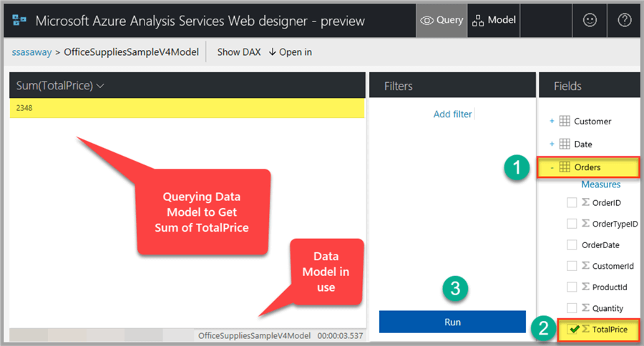Click the sigma icon beside TotalPrice

(x=585, y=329)
